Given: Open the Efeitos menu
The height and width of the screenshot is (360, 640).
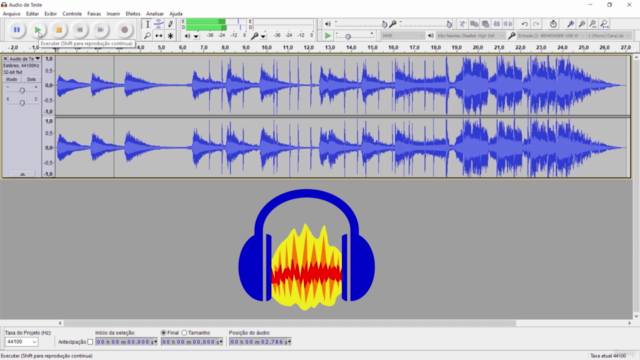Looking at the screenshot, I should click(133, 13).
